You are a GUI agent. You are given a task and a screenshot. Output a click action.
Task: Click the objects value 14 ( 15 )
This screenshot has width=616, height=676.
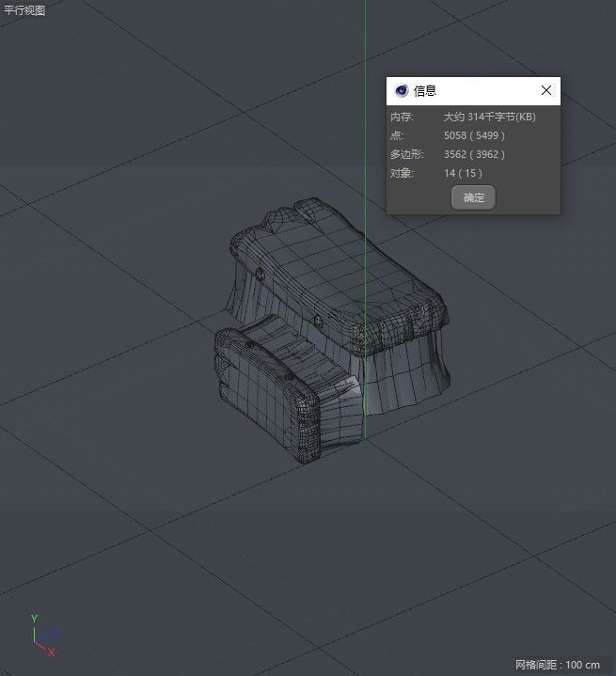click(463, 173)
